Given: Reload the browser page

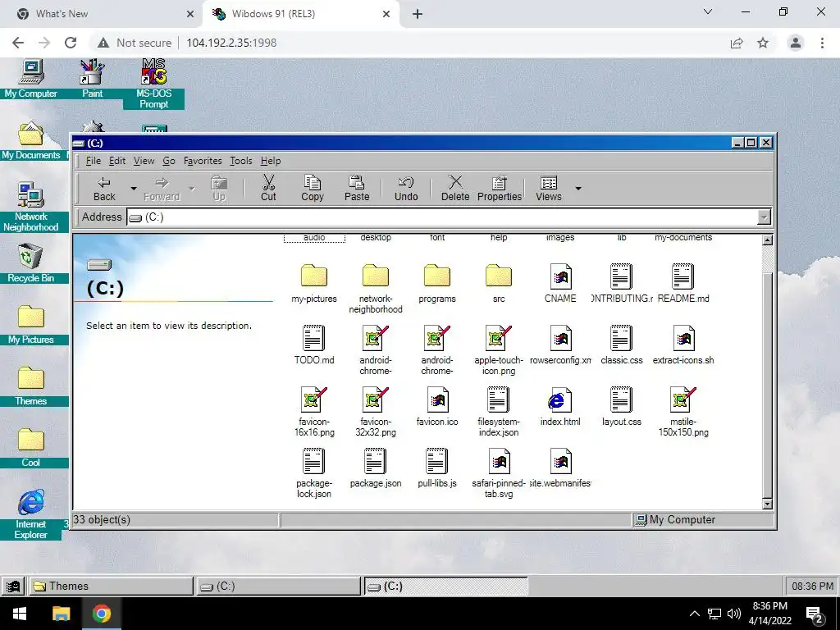Looking at the screenshot, I should tap(71, 43).
